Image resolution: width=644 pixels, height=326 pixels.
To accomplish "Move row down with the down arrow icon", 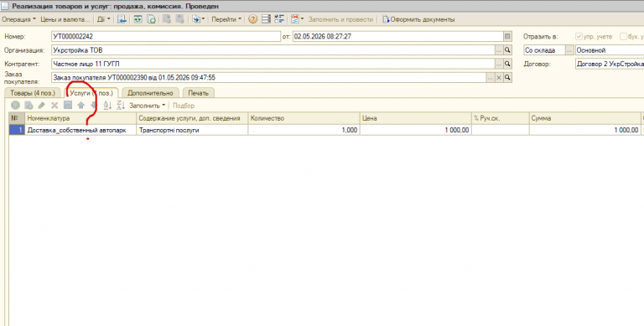I will 94,106.
